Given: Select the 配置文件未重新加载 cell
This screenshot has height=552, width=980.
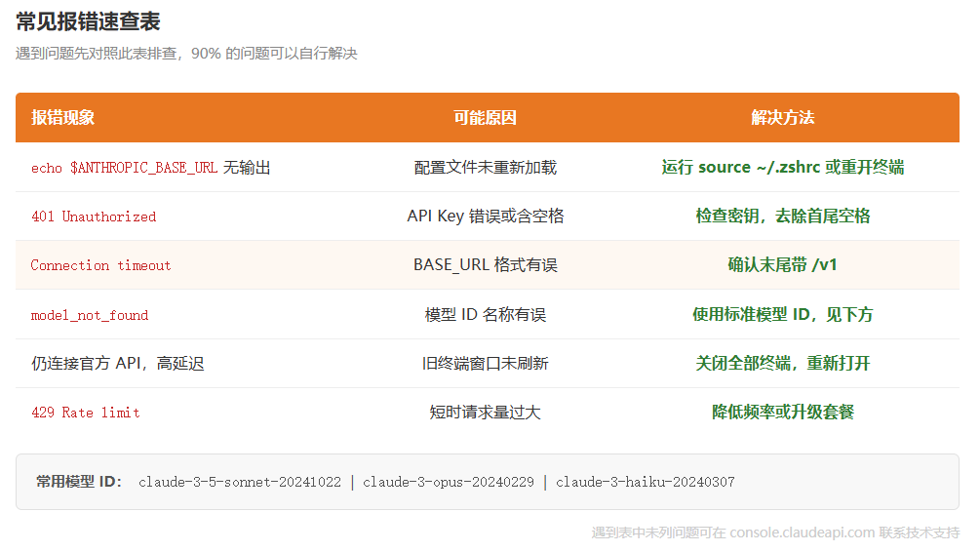Looking at the screenshot, I should click(x=485, y=168).
